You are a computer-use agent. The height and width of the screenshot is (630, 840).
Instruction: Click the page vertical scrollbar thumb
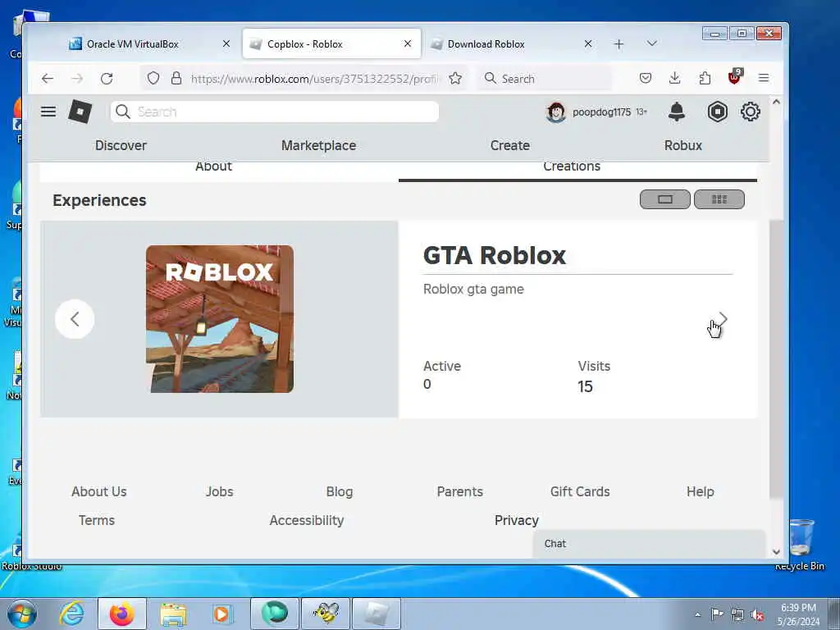point(776,359)
